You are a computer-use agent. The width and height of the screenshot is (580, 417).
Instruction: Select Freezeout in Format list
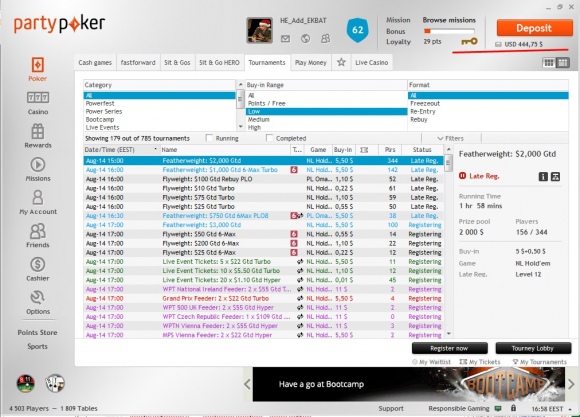coord(488,103)
